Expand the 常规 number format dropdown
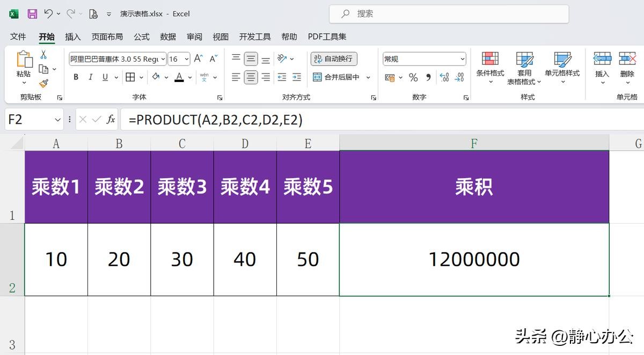Viewport: 644px width, 355px height. pyautogui.click(x=462, y=59)
